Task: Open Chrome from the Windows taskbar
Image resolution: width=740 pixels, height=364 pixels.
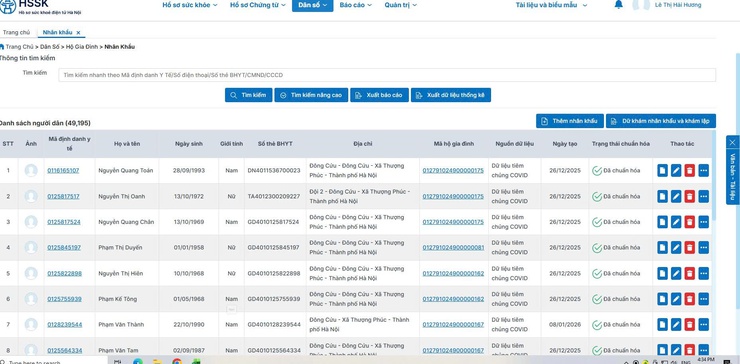Action: tap(177, 361)
